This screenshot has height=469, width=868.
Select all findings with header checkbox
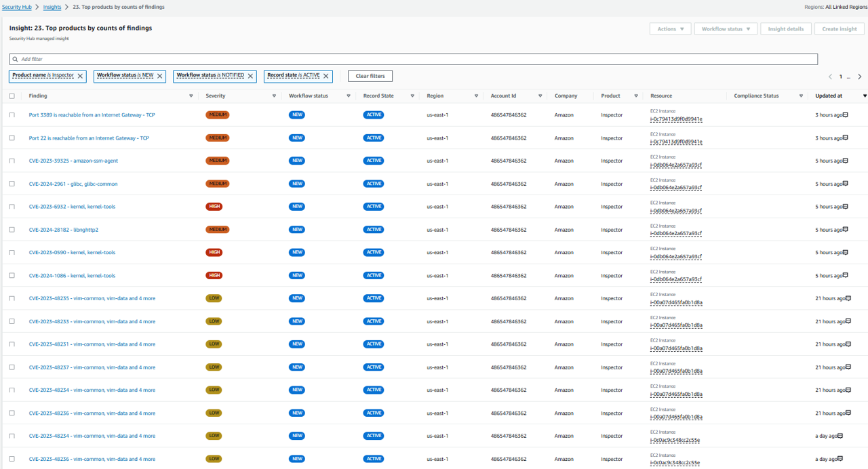[12, 96]
